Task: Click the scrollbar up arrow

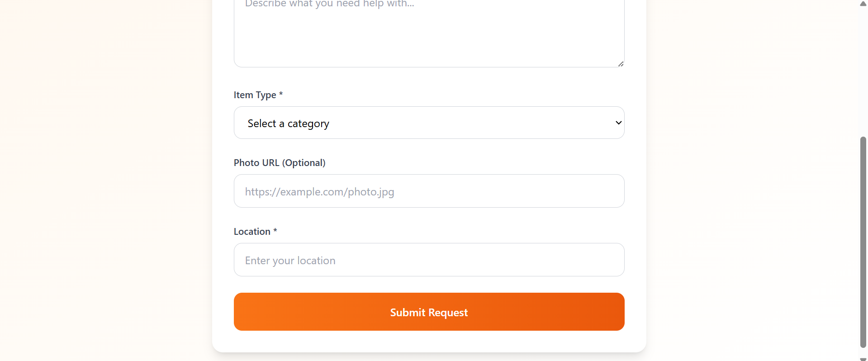Action: pyautogui.click(x=863, y=4)
